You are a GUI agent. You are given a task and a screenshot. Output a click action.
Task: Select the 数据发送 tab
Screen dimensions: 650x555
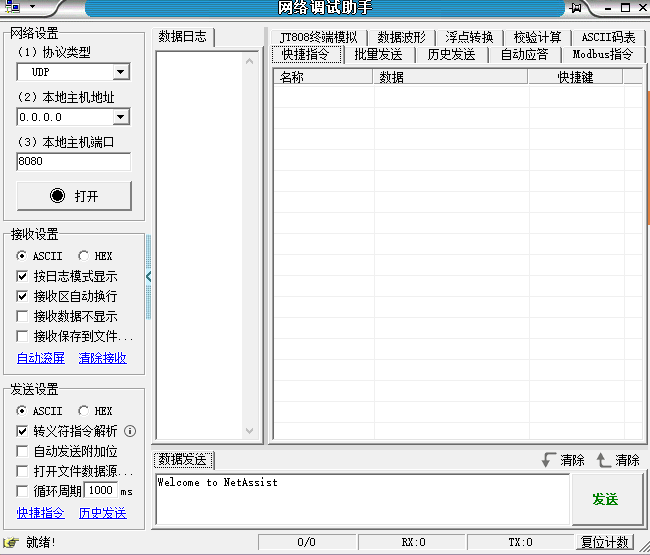tap(183, 460)
